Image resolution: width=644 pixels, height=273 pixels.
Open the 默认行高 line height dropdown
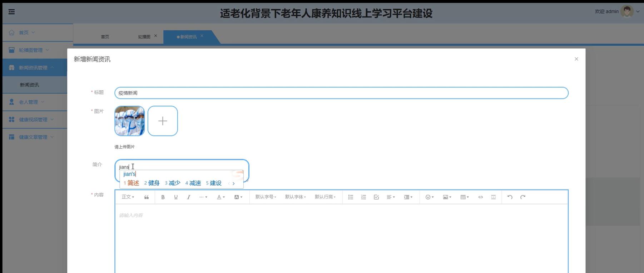coord(325,197)
